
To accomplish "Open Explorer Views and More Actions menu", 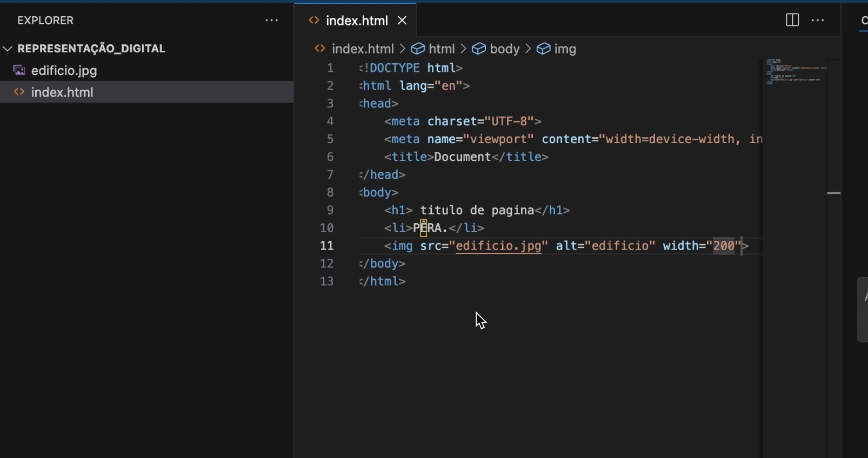I will [271, 21].
